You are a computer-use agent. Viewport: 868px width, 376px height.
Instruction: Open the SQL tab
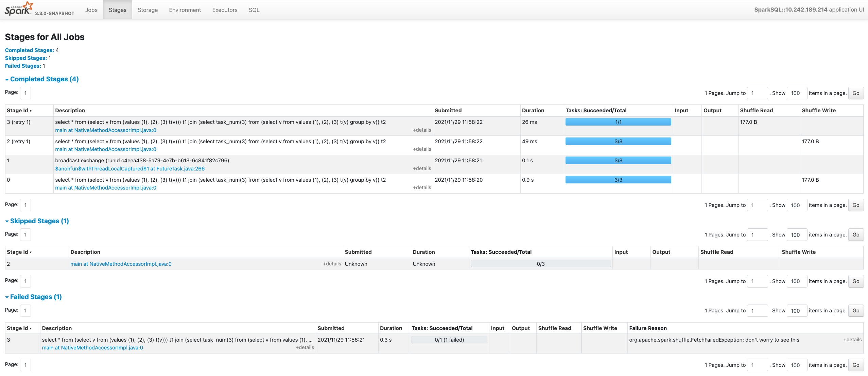pyautogui.click(x=254, y=10)
